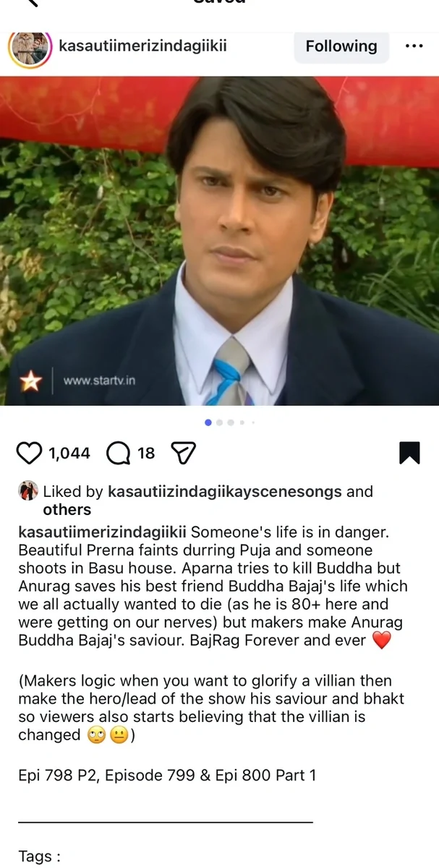Image resolution: width=439 pixels, height=868 pixels.
Task: Tap the Following button
Action: [x=341, y=46]
